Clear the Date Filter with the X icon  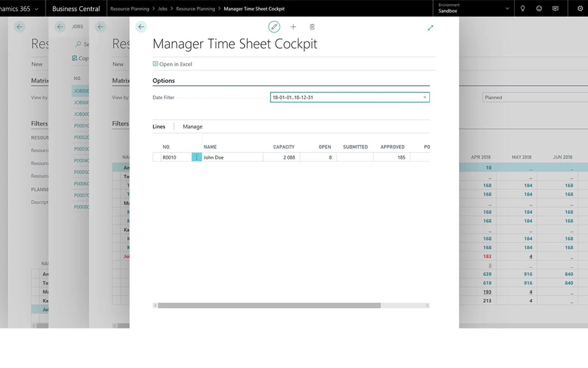pyautogui.click(x=425, y=97)
